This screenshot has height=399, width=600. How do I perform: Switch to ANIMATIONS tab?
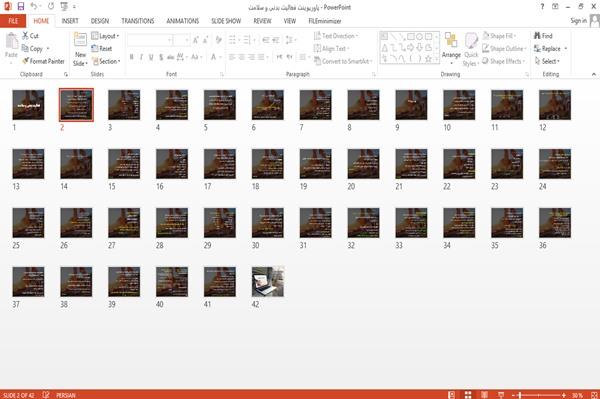(x=183, y=21)
